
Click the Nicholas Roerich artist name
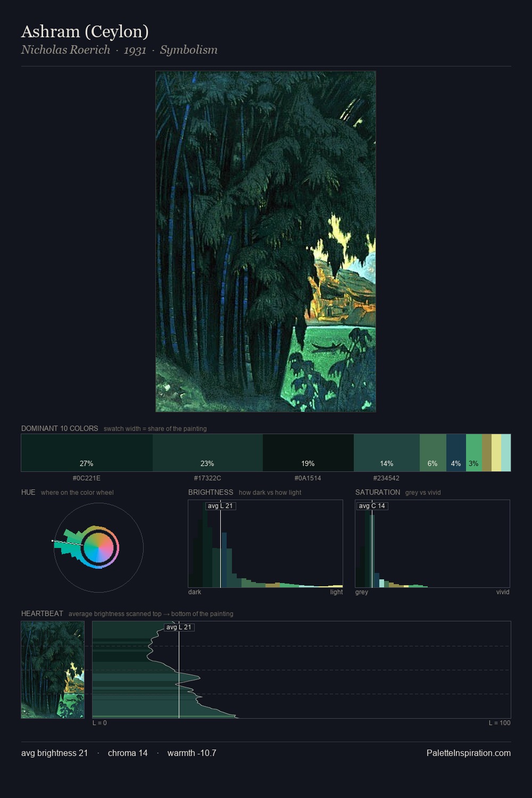pos(65,50)
